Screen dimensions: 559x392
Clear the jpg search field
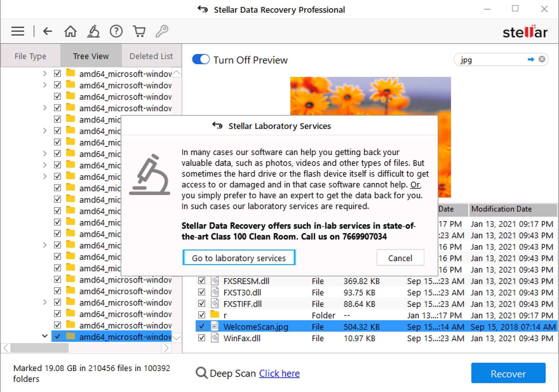(x=542, y=59)
